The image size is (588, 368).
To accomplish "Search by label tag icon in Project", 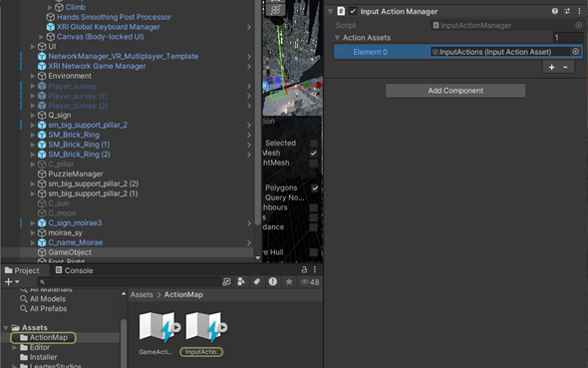I will point(257,281).
